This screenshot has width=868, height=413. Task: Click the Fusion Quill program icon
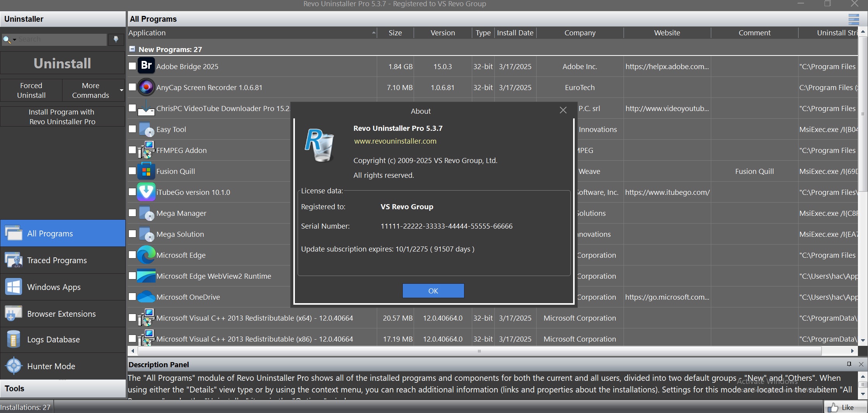click(x=146, y=171)
